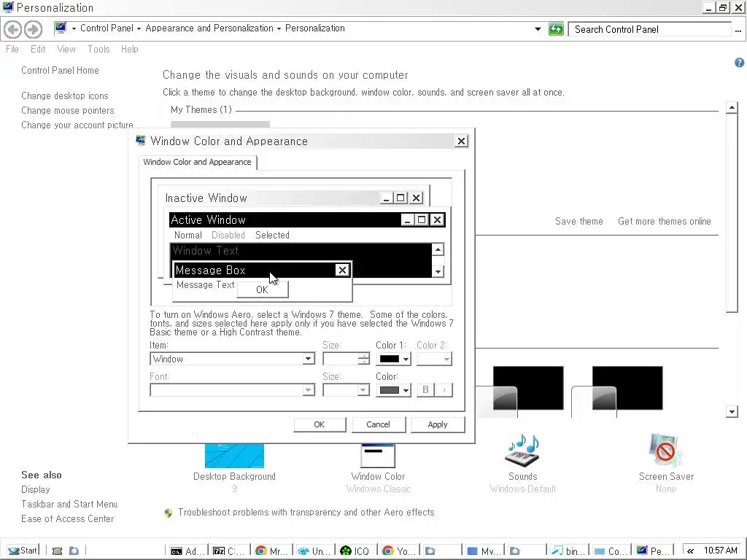Image resolution: width=747 pixels, height=560 pixels.
Task: Open the 'My...' taskbar item
Action: pos(484,551)
